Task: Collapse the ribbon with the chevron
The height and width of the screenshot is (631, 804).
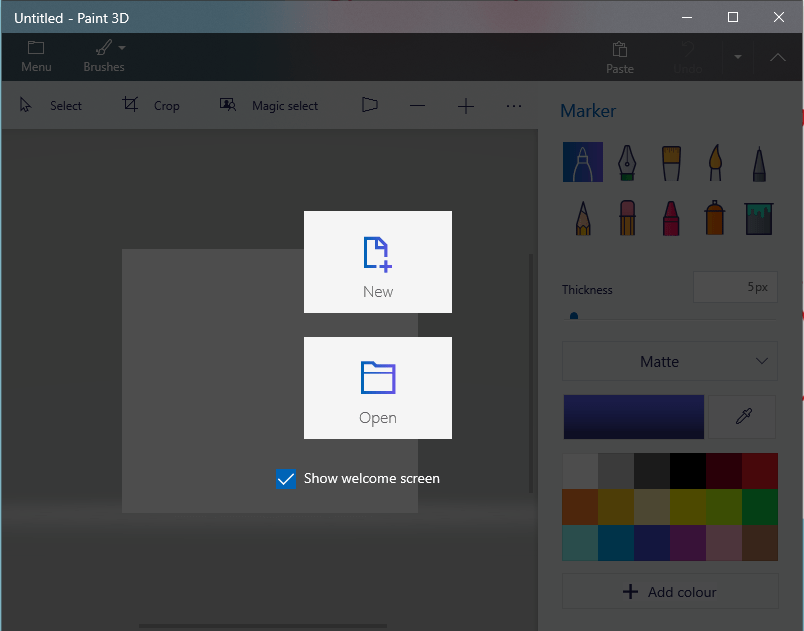Action: coord(777,57)
